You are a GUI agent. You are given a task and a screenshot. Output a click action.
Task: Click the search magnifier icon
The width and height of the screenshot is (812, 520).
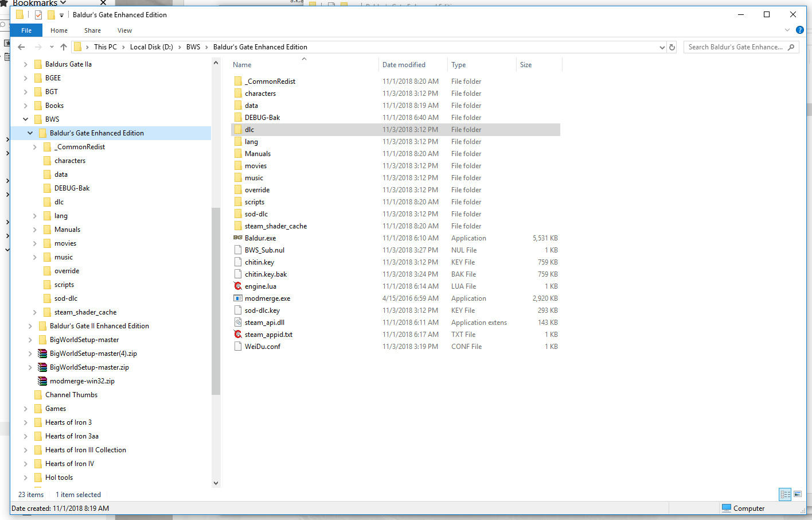791,47
